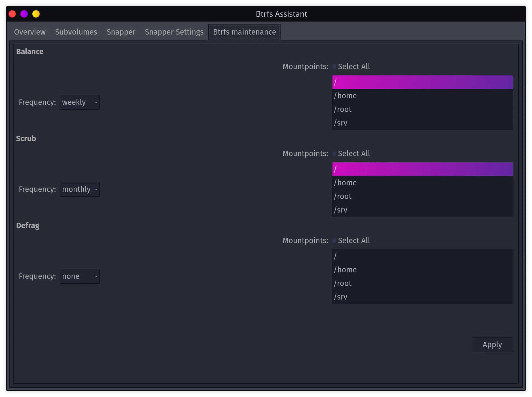Open the Balance frequency dropdown showing weekly
The image size is (532, 397).
[x=80, y=102]
